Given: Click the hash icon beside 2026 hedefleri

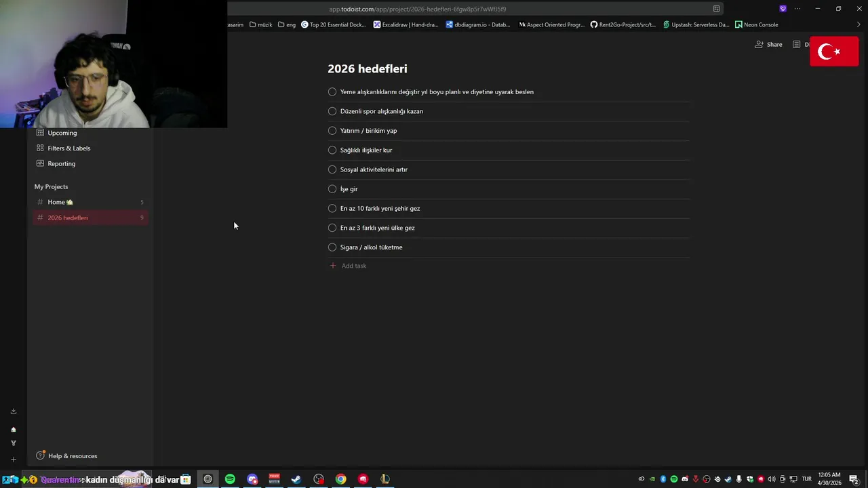Looking at the screenshot, I should coord(40,218).
